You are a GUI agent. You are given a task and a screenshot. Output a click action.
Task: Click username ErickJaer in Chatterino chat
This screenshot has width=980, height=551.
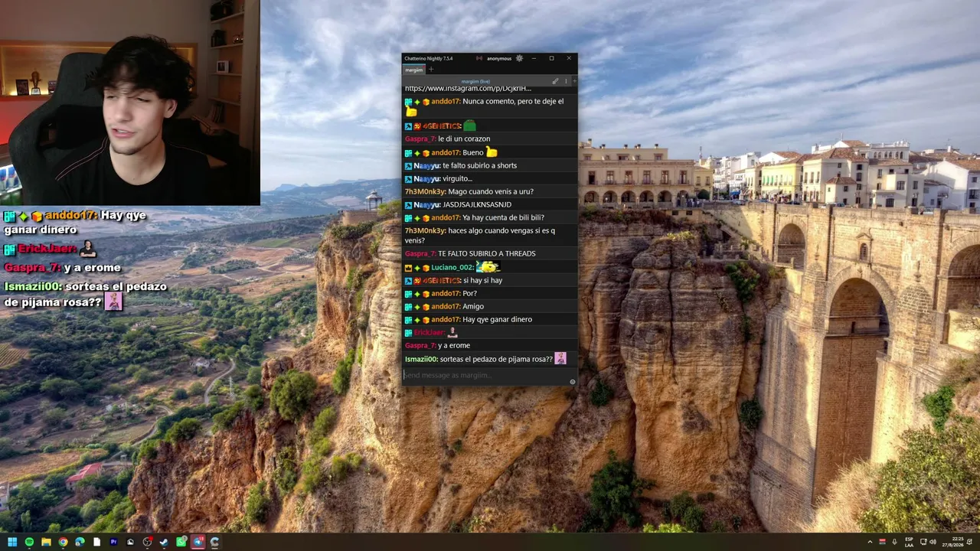point(429,332)
